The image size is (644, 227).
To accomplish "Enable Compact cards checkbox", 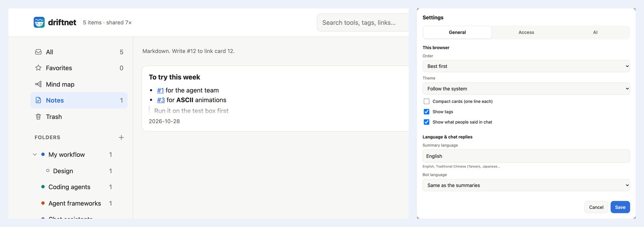I will coord(427,101).
